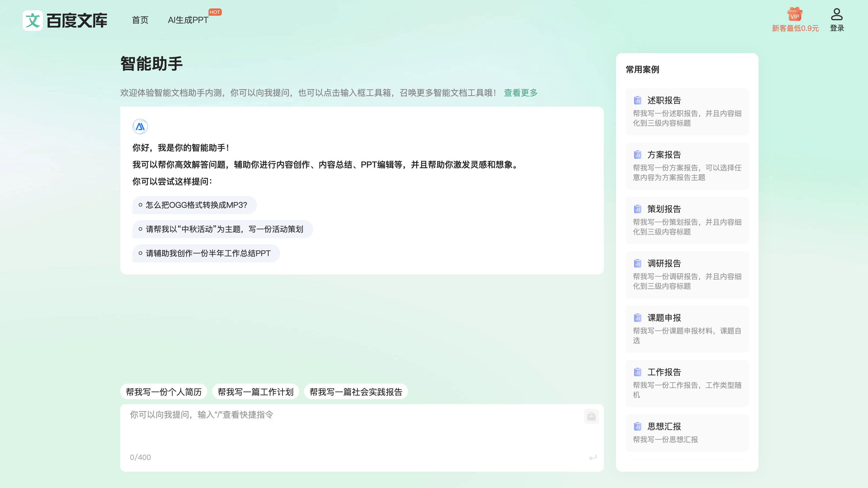This screenshot has width=868, height=488.
Task: Click the 智能助手 page heading
Action: point(152,64)
